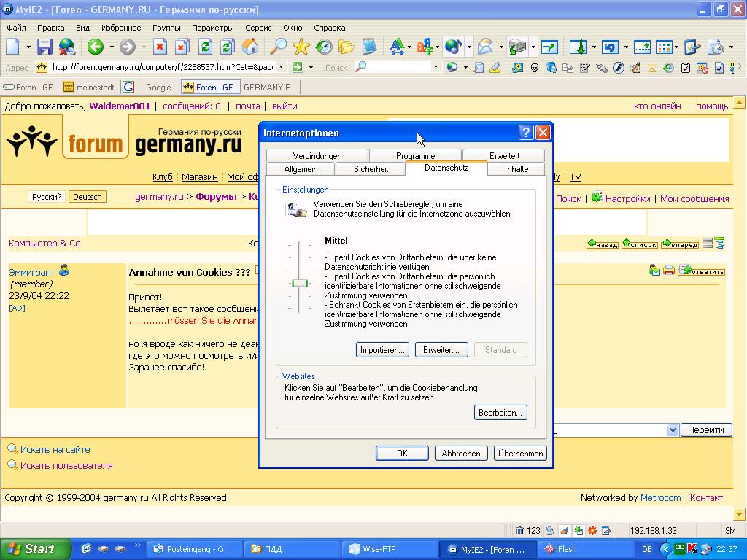The image size is (747, 560).
Task: Click the Home house icon
Action: pyautogui.click(x=250, y=47)
